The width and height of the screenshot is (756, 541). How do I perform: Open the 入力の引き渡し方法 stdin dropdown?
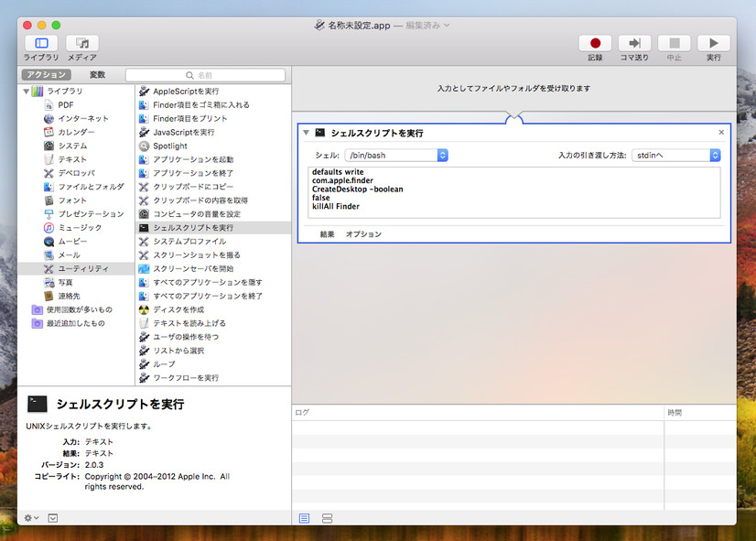676,156
